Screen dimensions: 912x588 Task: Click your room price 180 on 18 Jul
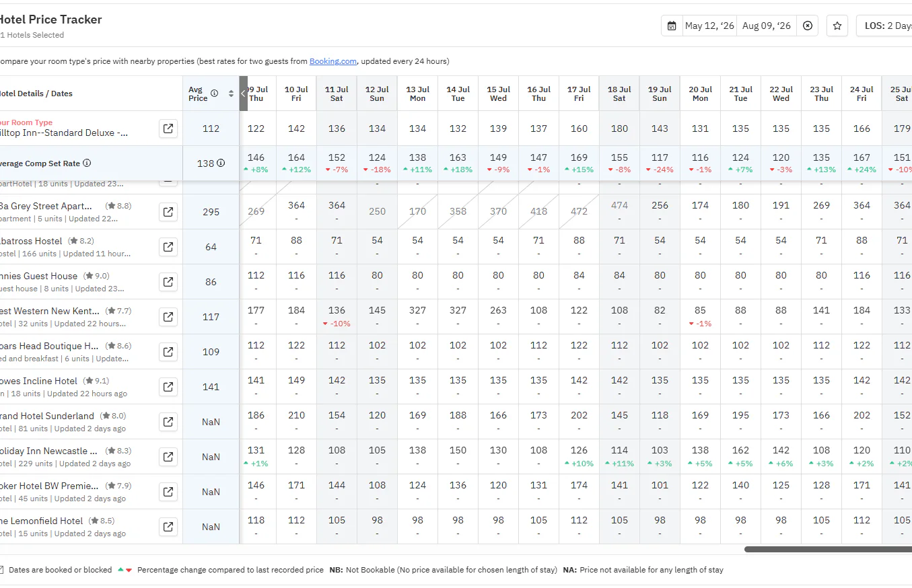(619, 128)
